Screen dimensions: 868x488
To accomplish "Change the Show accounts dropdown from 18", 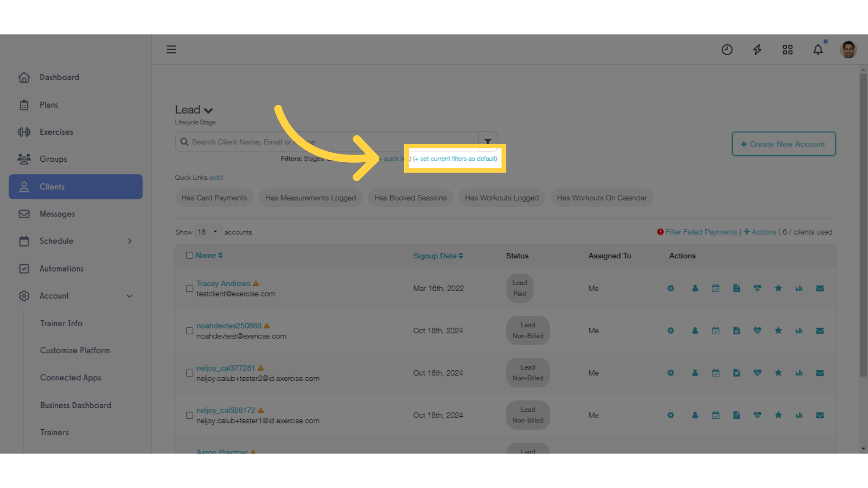I will point(208,231).
